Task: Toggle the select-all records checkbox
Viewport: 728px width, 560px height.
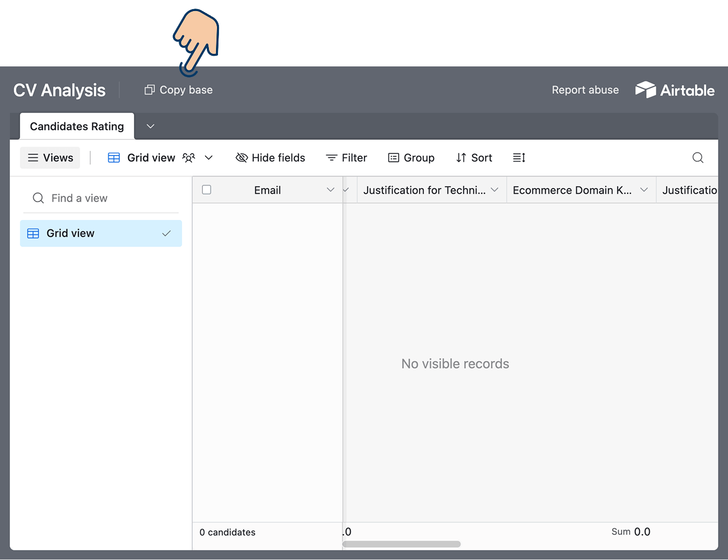Action: tap(206, 190)
